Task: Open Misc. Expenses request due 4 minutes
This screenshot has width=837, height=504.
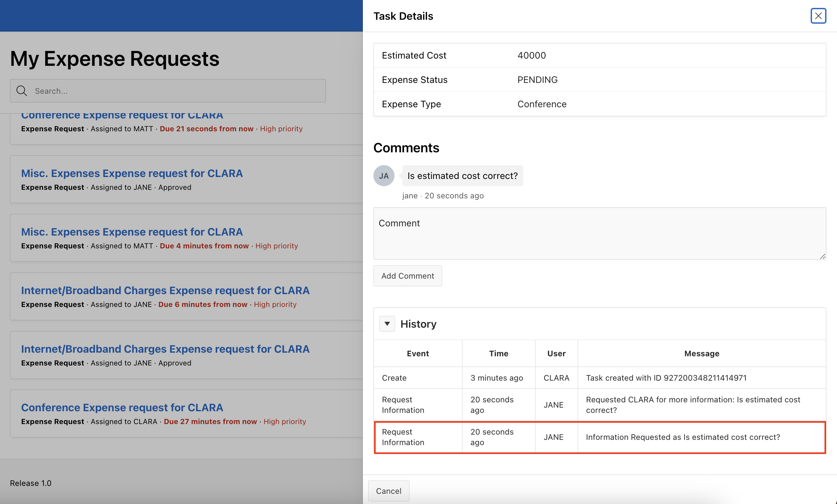Action: (x=132, y=232)
